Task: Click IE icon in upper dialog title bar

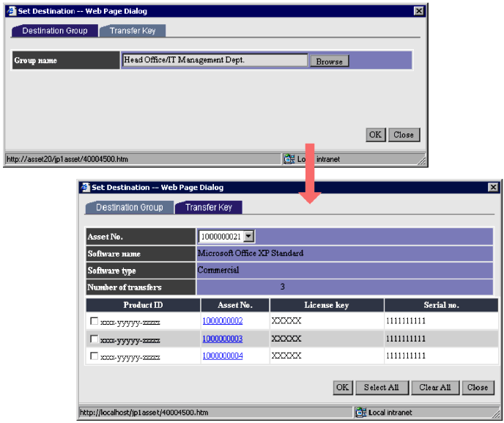Action: pyautogui.click(x=10, y=11)
